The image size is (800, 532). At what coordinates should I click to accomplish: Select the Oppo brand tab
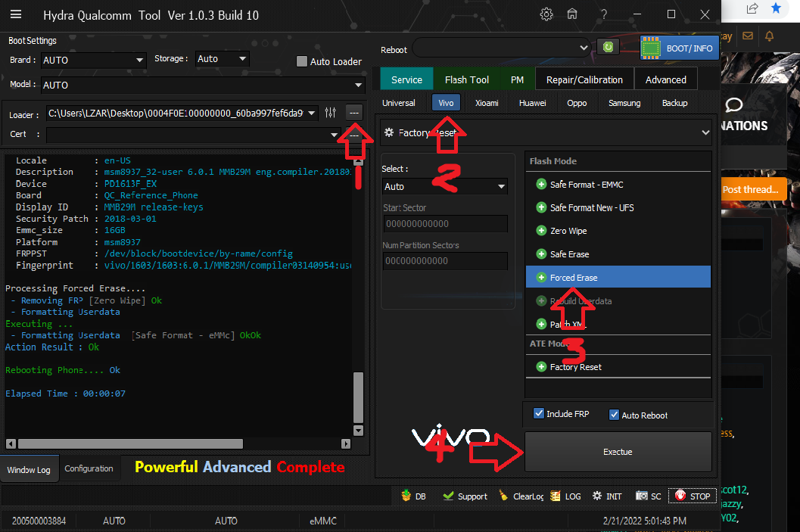[577, 103]
